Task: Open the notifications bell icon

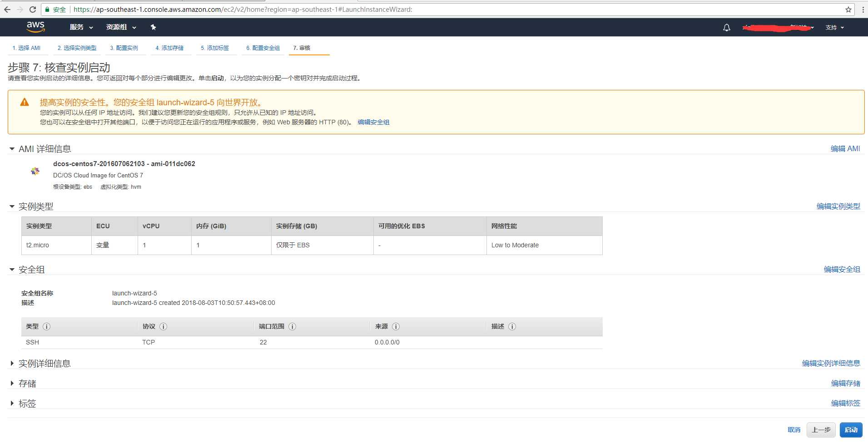Action: (727, 28)
